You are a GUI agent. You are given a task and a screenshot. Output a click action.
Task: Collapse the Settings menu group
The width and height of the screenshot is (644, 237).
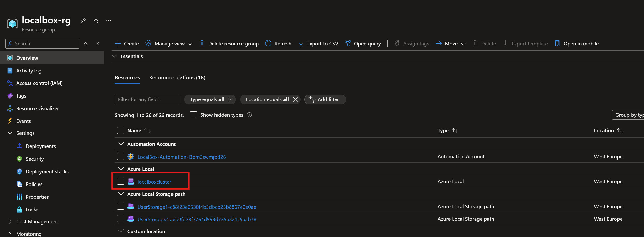coord(10,133)
